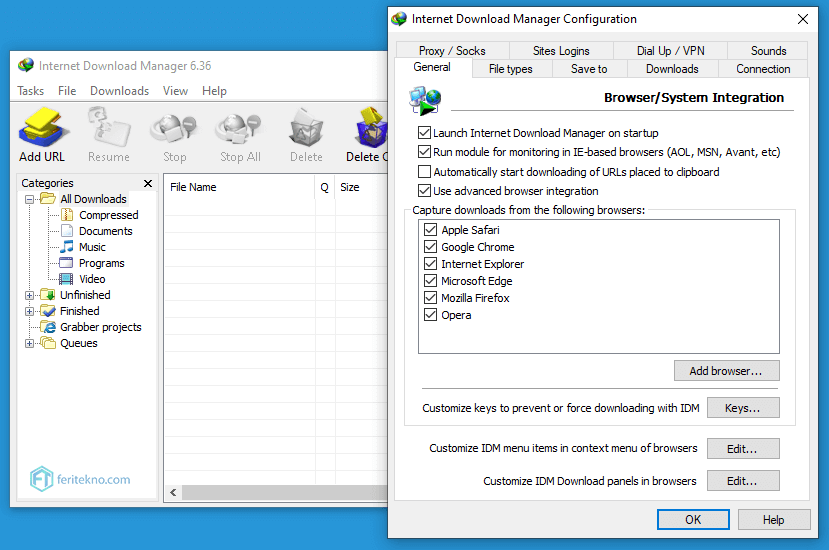Toggle Run module for IE-based browsers monitoring

pyautogui.click(x=424, y=152)
